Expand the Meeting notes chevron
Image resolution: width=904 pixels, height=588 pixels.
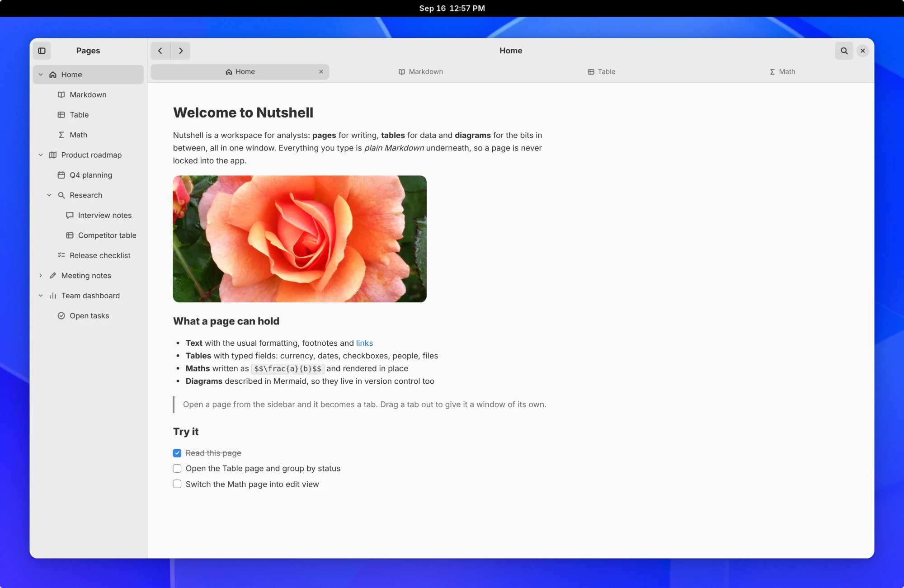[41, 276]
